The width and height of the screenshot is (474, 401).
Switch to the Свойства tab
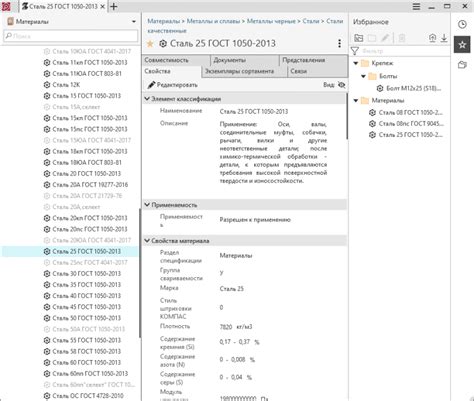[x=172, y=71]
